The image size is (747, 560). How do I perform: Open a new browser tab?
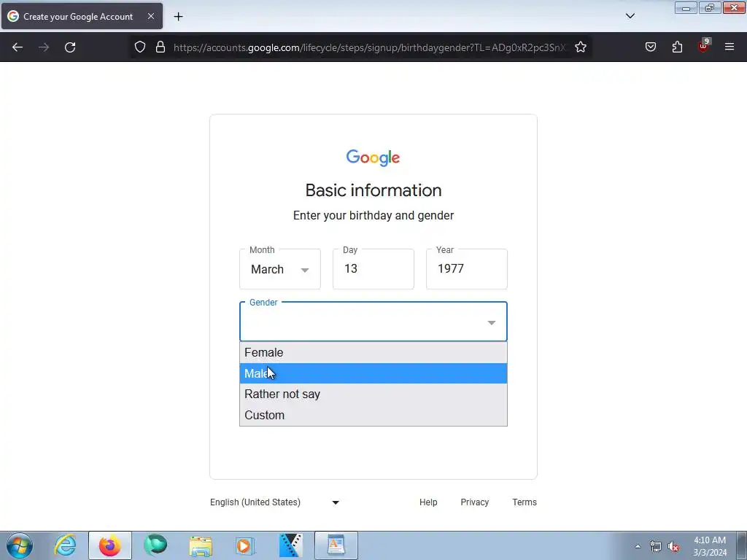click(x=178, y=17)
